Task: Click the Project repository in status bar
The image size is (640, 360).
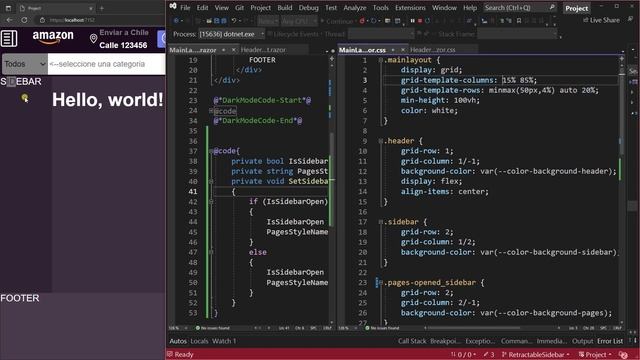Action: [595, 355]
